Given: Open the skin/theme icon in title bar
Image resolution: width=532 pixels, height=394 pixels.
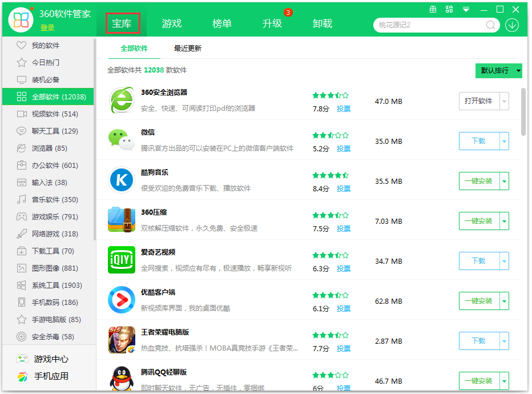Looking at the screenshot, I should [x=449, y=10].
